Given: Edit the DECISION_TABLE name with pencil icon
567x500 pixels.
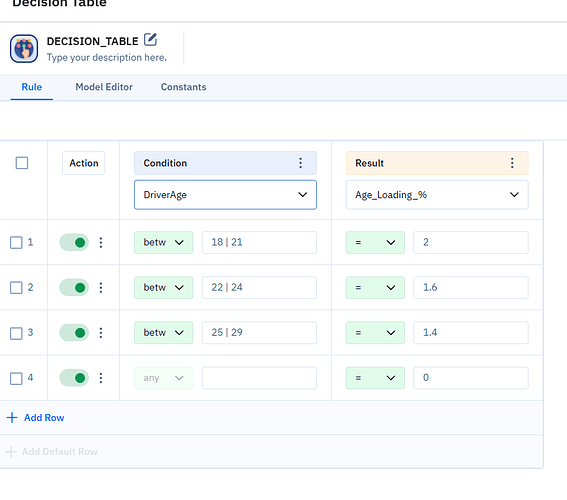Looking at the screenshot, I should pos(150,40).
